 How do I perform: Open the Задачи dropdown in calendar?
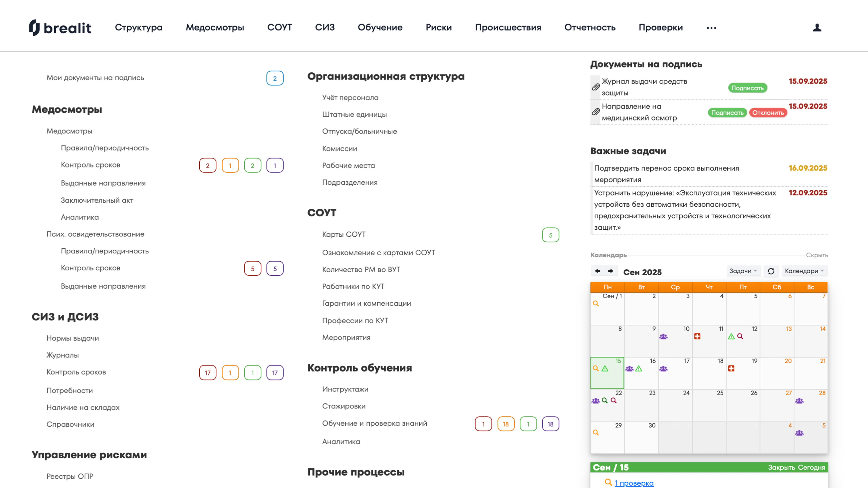pyautogui.click(x=743, y=271)
